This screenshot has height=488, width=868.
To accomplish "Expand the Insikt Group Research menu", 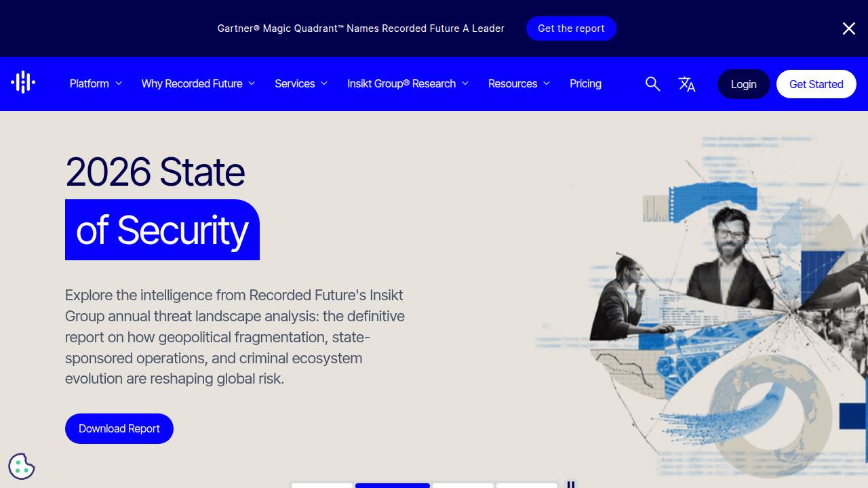I will click(x=408, y=83).
